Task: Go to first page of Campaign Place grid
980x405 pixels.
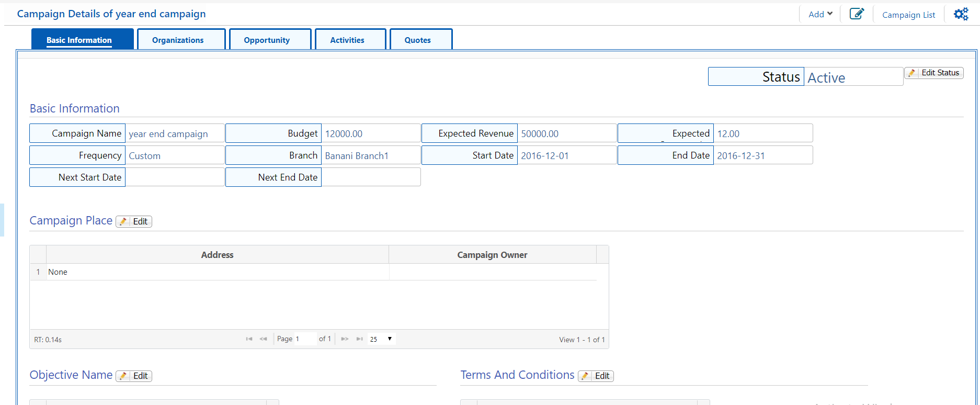Action: pos(249,339)
